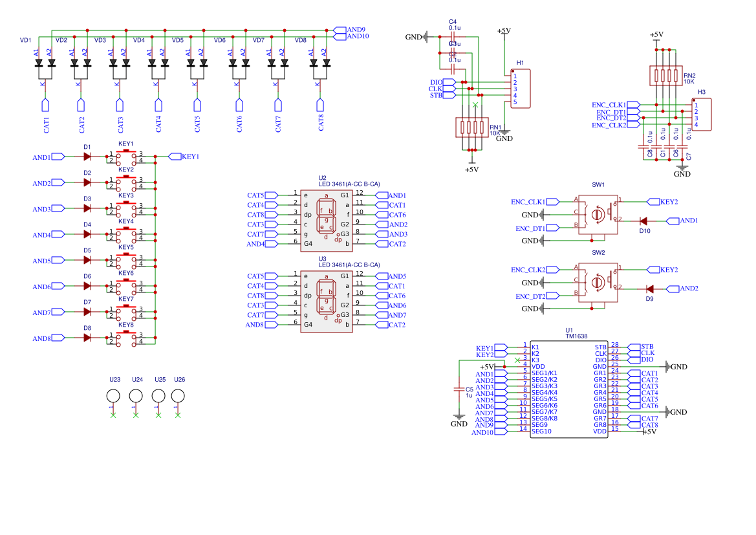The height and width of the screenshot is (535, 756).
Task: Click the TM1638 part name label
Action: coord(576,336)
